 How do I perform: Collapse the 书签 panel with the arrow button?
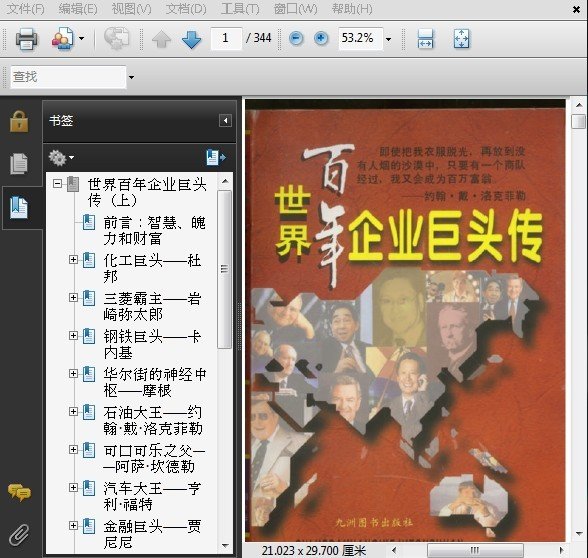coord(225,121)
